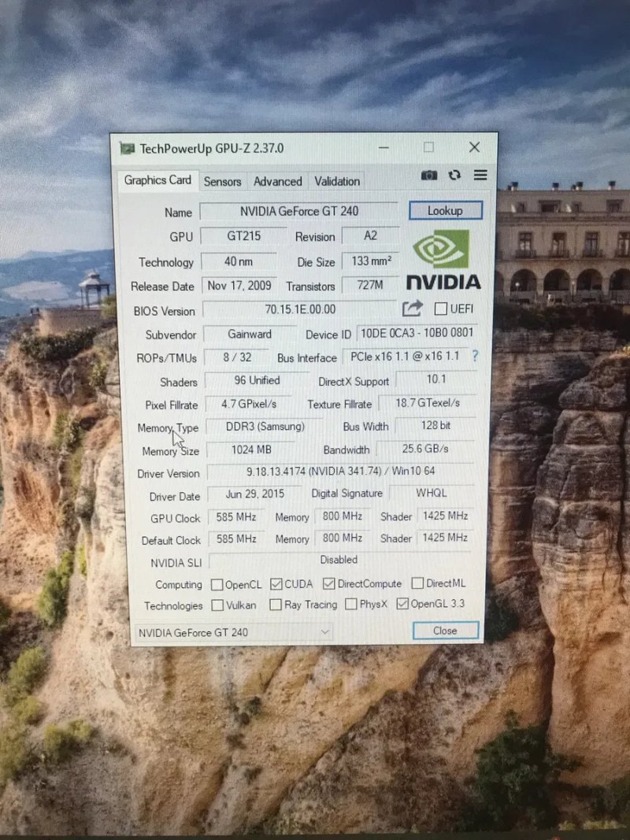Toggle the Ray Tracing checkbox
The width and height of the screenshot is (630, 840).
[276, 605]
